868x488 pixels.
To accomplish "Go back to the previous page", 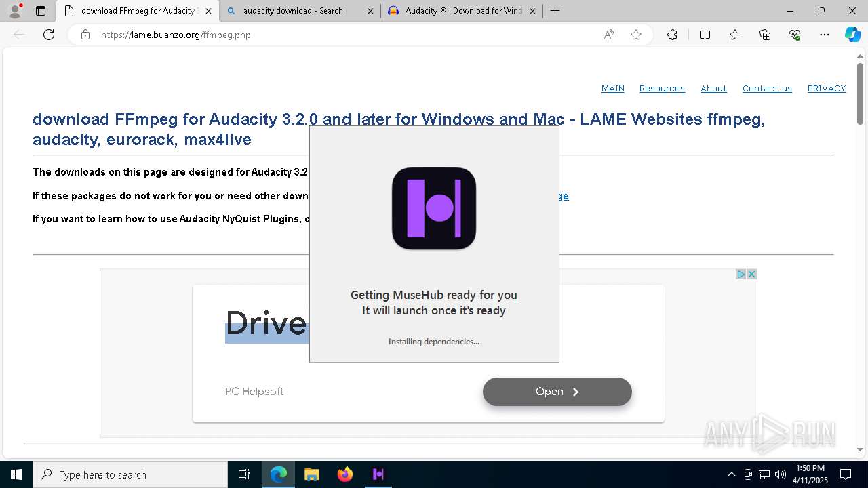I will click(19, 35).
